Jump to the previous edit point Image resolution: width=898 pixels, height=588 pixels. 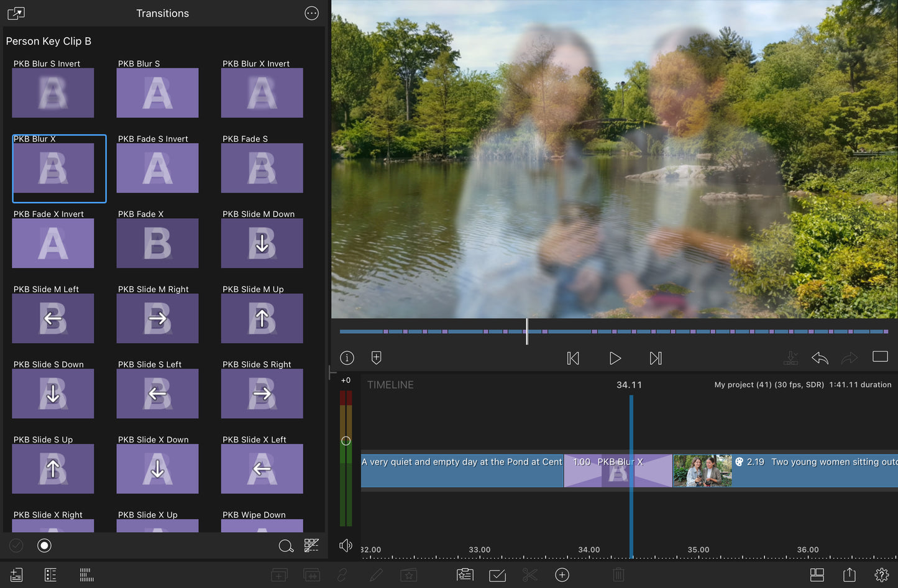pyautogui.click(x=573, y=358)
